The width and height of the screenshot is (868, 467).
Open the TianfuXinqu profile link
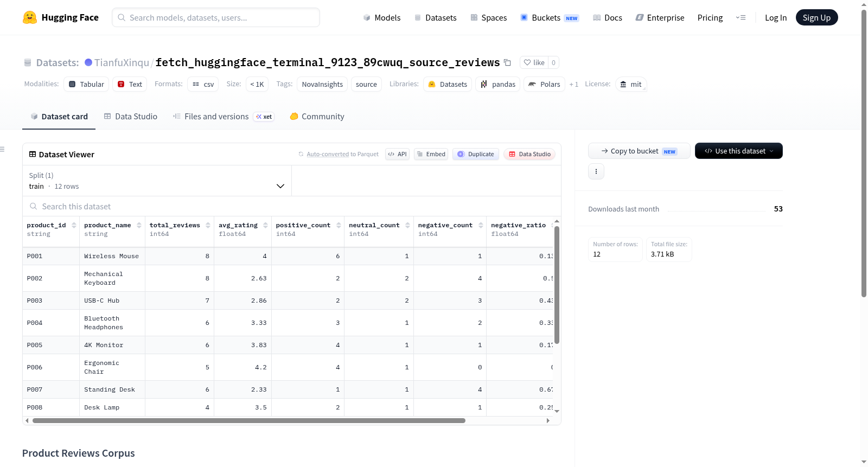point(122,62)
